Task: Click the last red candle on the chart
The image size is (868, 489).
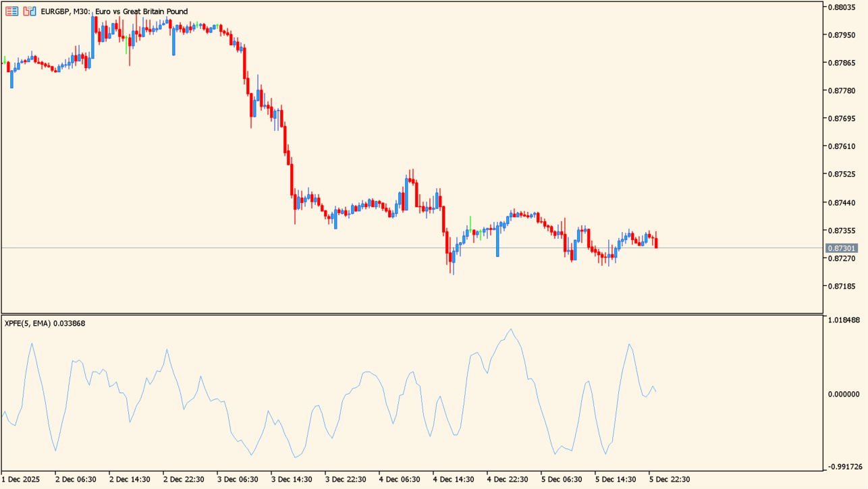Action: [656, 241]
